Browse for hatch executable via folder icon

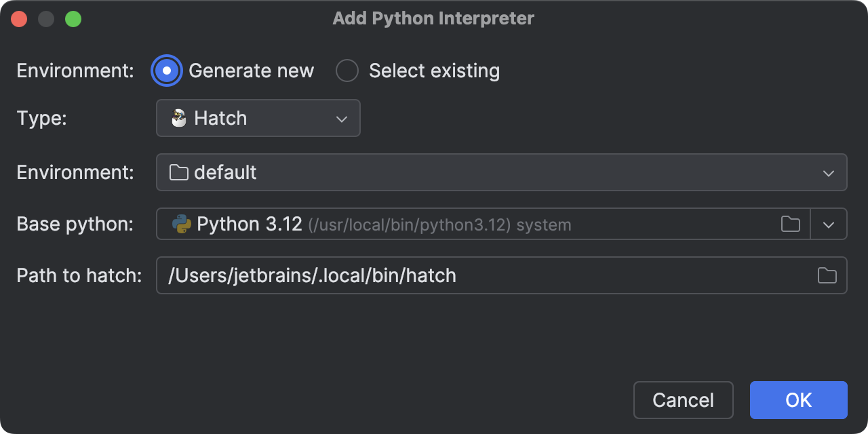click(x=827, y=275)
